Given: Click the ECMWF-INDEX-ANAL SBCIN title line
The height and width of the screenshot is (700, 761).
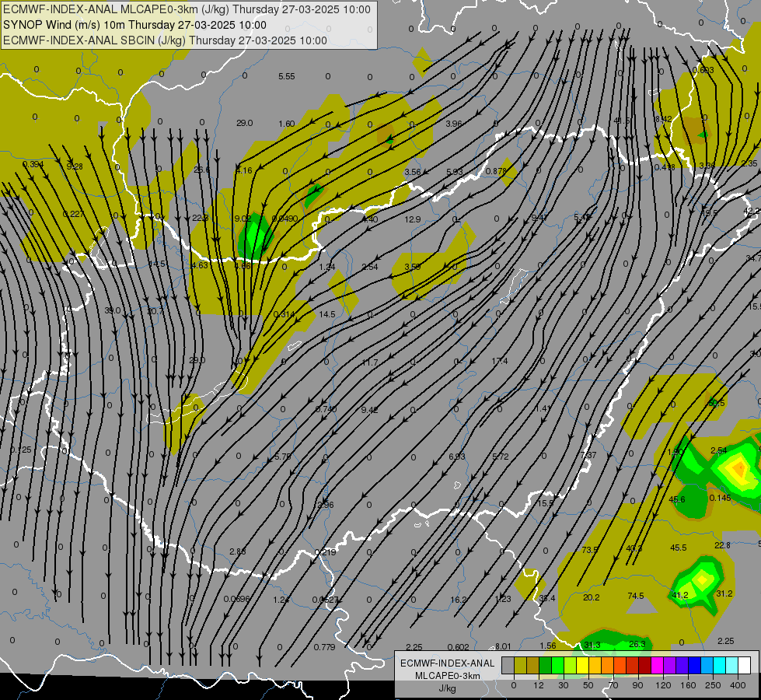Looking at the screenshot, I should pos(165,40).
